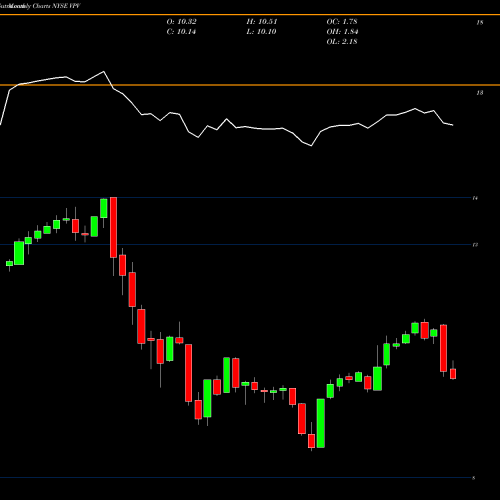Image resolution: width=500 pixels, height=500 pixels.
Task: Click the 'OH: 1.84' reading
Action: [x=342, y=32]
